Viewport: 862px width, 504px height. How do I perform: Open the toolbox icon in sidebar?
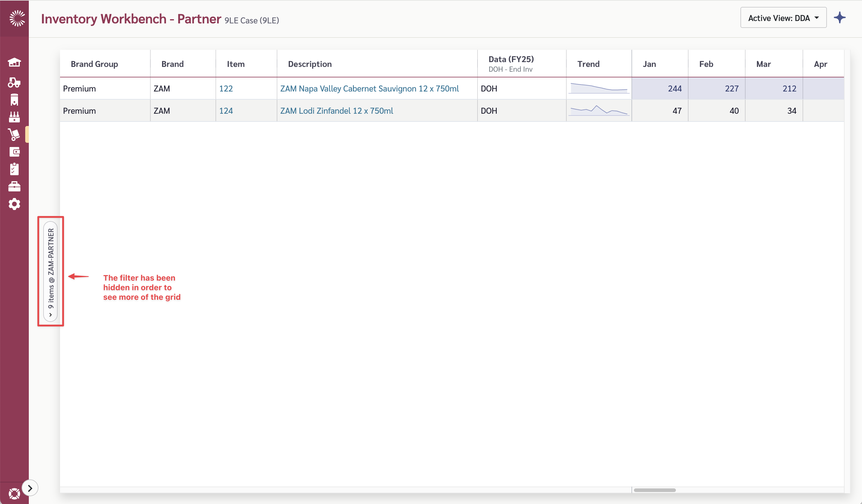pos(14,187)
